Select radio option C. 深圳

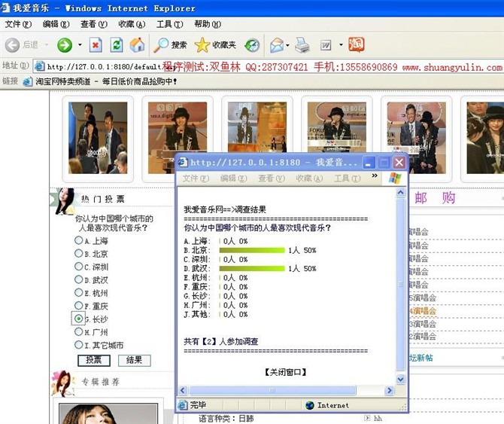[x=78, y=267]
